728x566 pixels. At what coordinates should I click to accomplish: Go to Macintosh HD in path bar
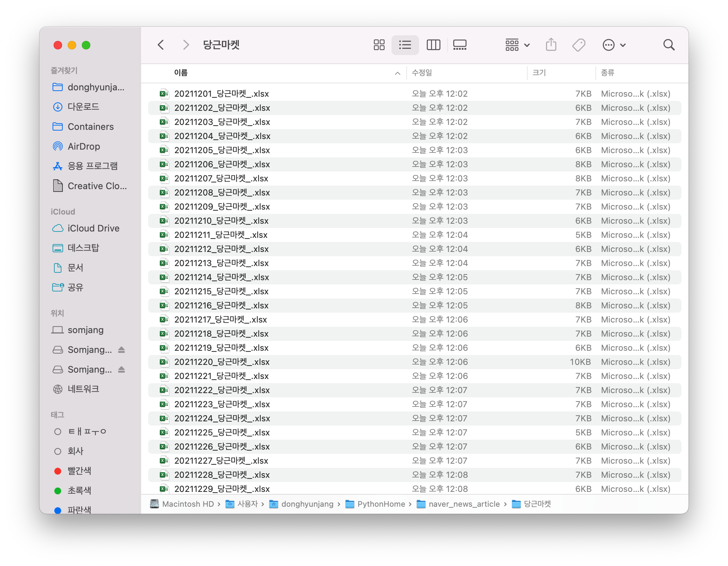[x=182, y=504]
